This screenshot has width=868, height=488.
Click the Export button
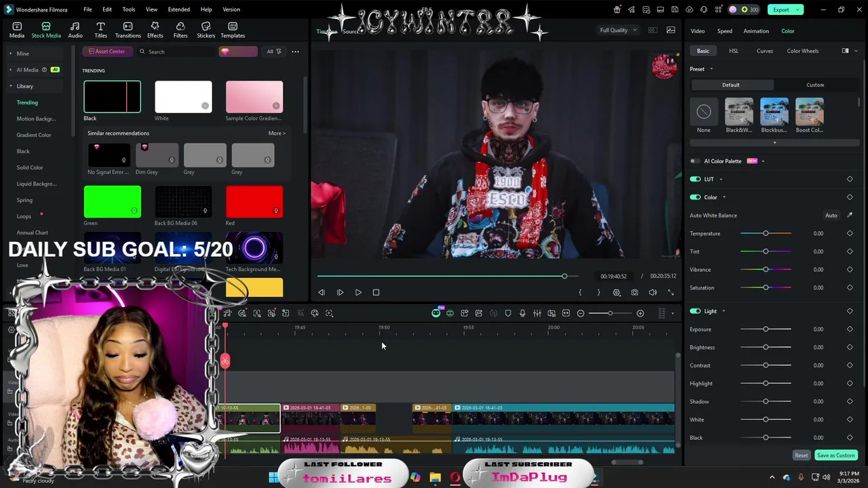[x=781, y=9]
